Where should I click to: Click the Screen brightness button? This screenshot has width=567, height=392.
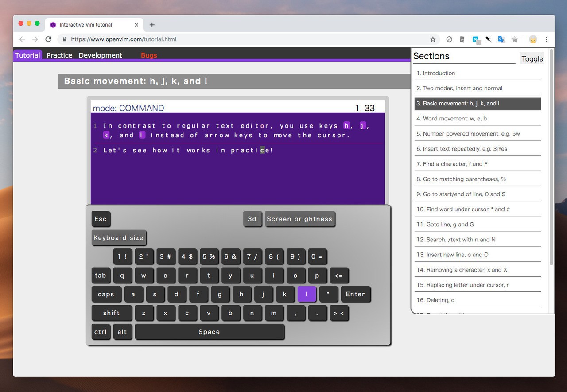pyautogui.click(x=299, y=219)
